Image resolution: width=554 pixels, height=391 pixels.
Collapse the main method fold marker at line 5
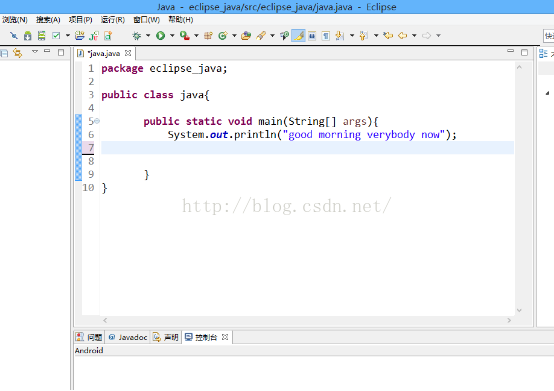click(97, 121)
